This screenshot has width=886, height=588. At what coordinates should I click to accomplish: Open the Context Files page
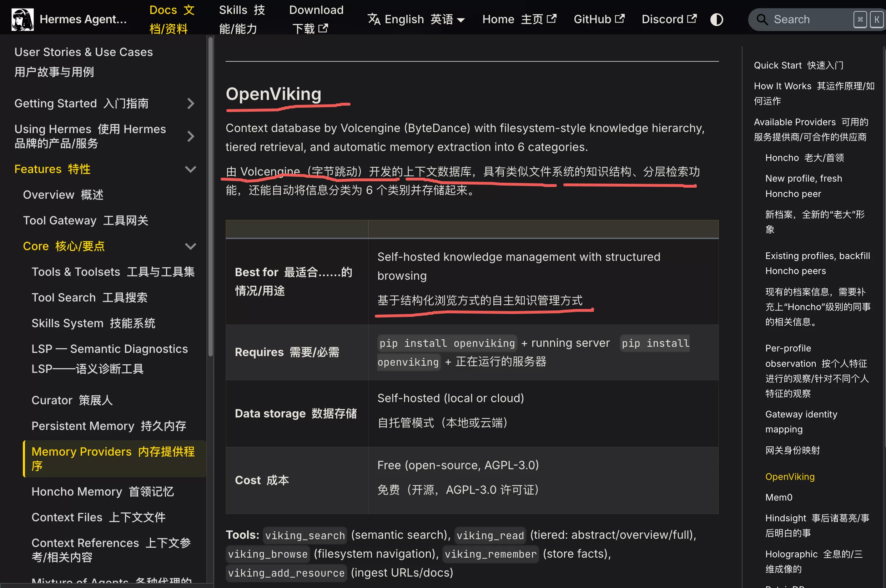coord(98,517)
